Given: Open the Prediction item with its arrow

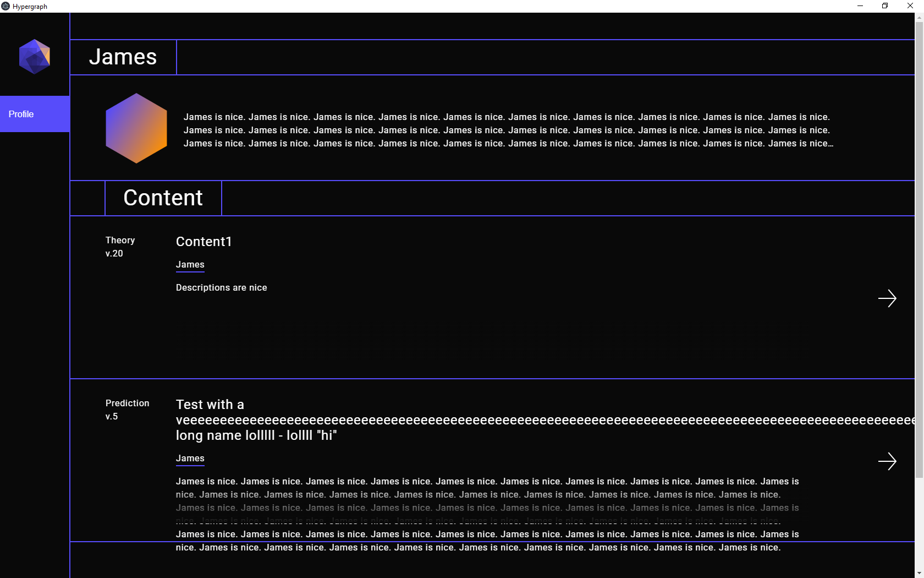Looking at the screenshot, I should (x=887, y=461).
